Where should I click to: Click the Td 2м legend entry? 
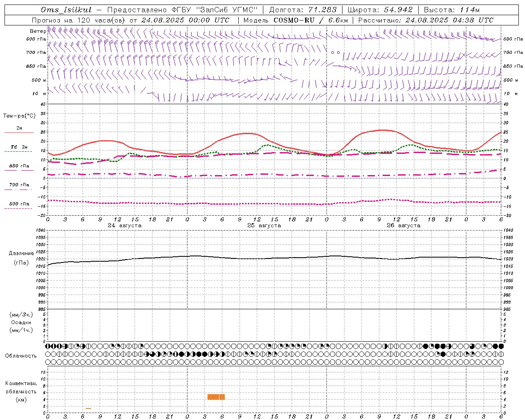[19, 147]
